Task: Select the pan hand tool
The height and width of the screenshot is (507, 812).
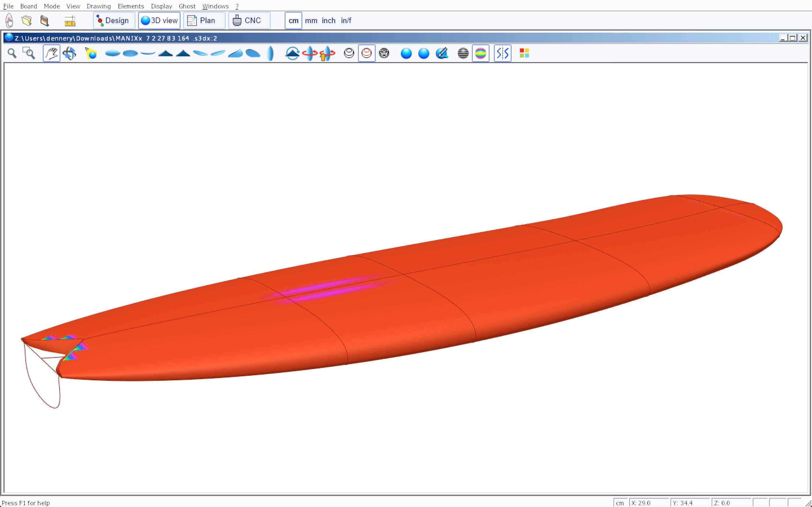Action: point(51,53)
